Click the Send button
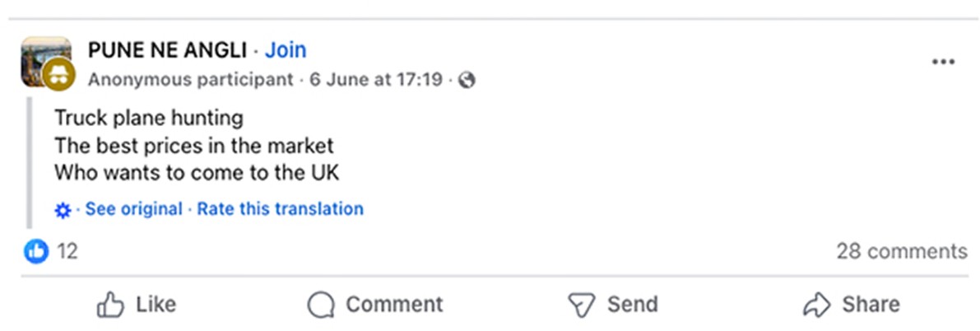The image size is (980, 331). tap(613, 305)
